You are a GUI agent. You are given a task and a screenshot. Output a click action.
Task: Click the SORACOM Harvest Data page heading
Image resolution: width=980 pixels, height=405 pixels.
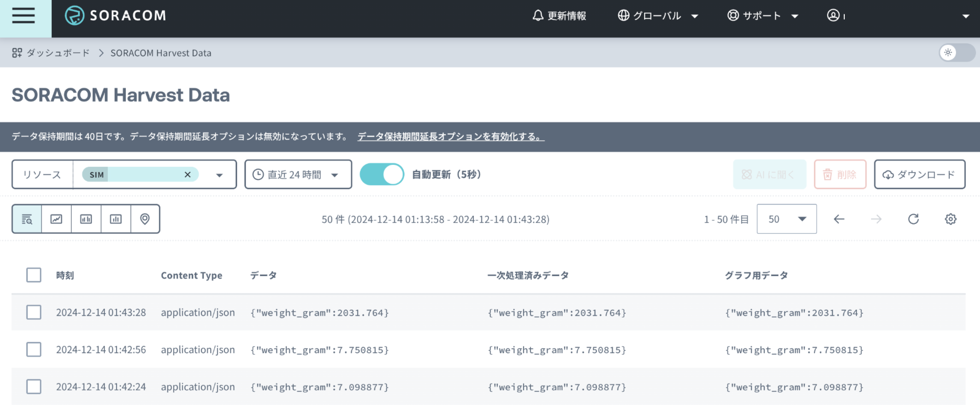pos(121,95)
